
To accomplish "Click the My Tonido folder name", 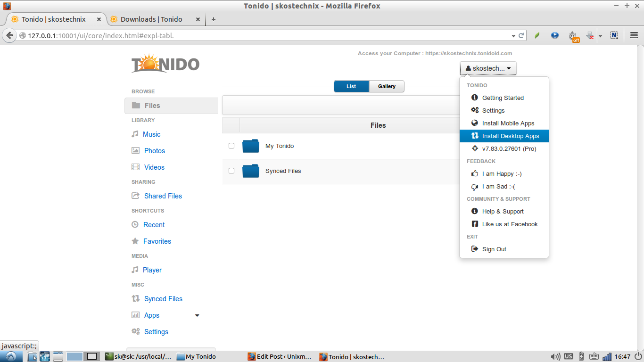I will click(280, 146).
